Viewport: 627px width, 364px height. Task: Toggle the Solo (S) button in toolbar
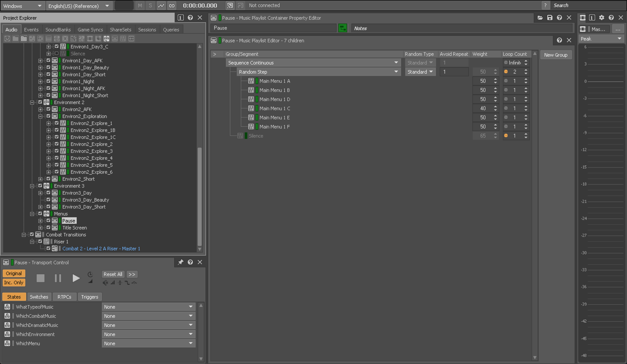[x=150, y=6]
